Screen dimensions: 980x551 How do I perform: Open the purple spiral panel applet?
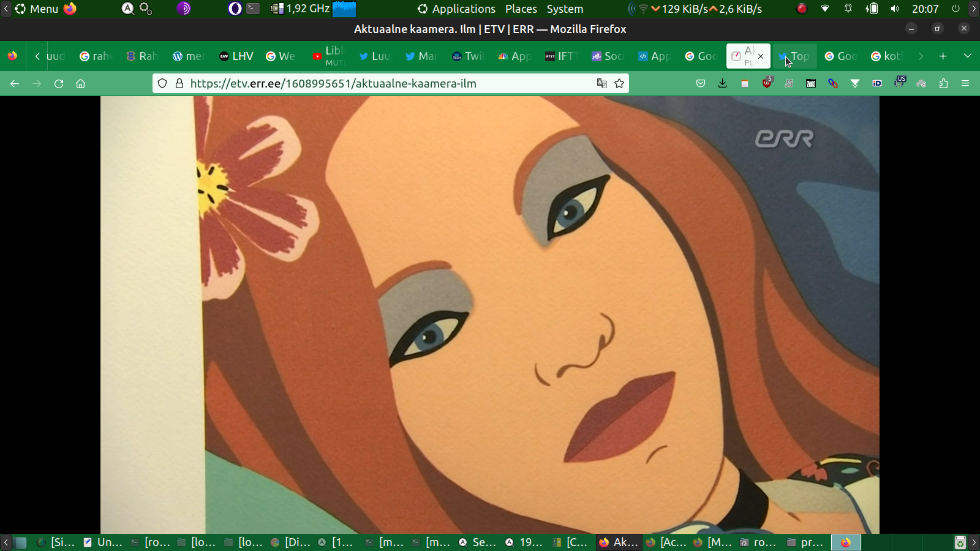184,9
